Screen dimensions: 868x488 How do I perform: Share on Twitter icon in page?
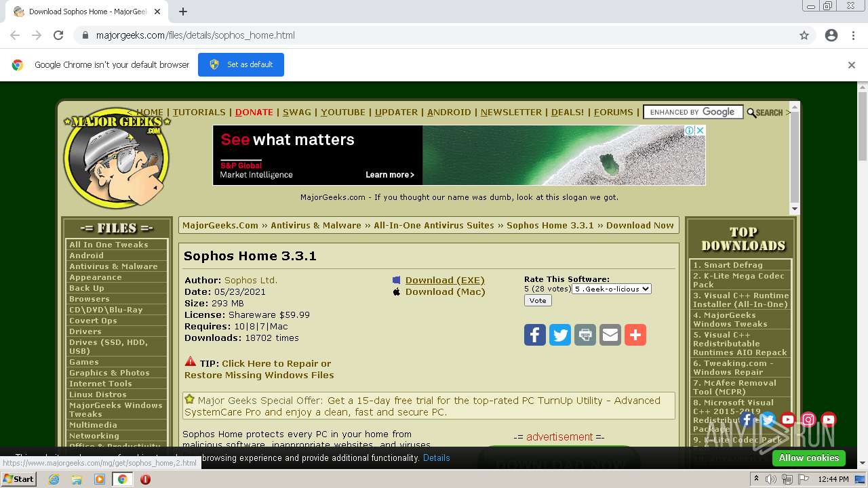560,335
